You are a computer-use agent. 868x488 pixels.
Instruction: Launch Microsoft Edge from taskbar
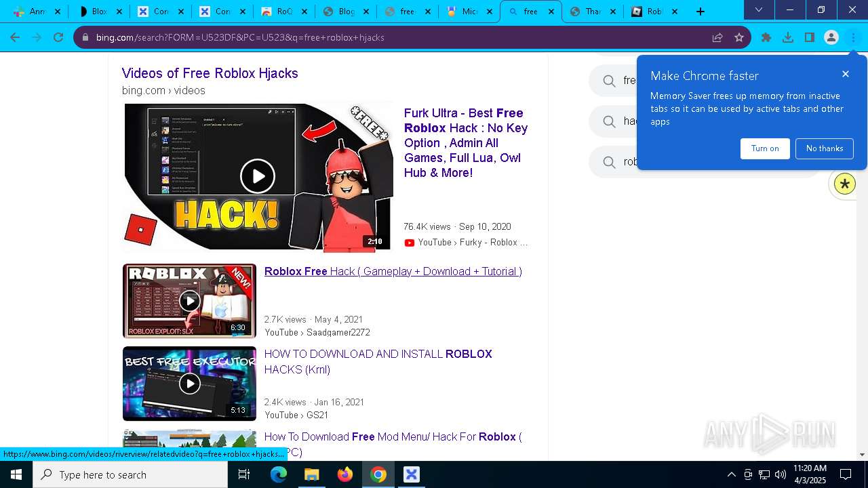coord(279,474)
